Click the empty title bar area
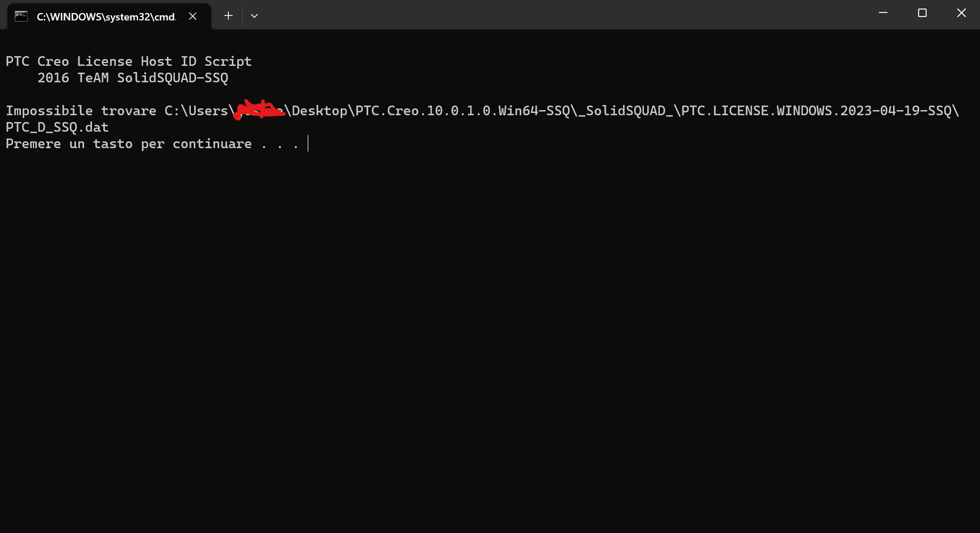The width and height of the screenshot is (980, 533). pyautogui.click(x=562, y=15)
